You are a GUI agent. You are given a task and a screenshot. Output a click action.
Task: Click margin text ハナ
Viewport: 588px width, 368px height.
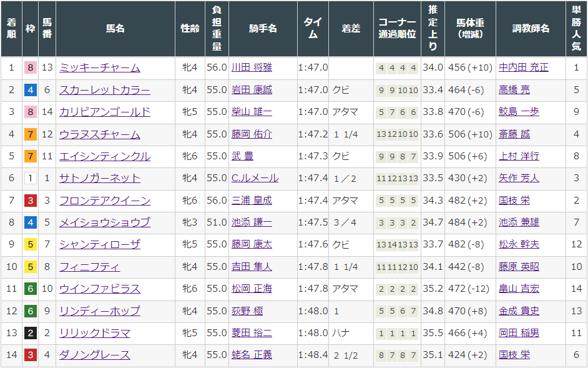(341, 333)
